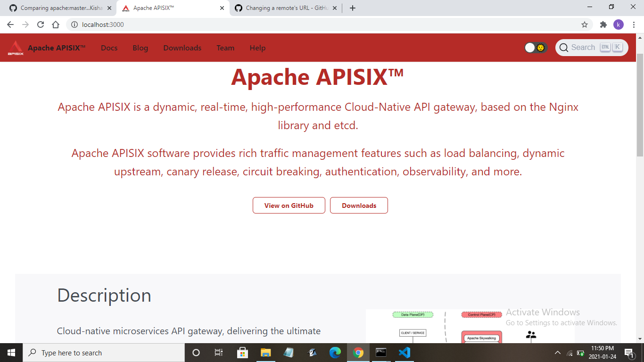Open Cortana circle icon on taskbar
This screenshot has height=362, width=644.
pyautogui.click(x=196, y=353)
